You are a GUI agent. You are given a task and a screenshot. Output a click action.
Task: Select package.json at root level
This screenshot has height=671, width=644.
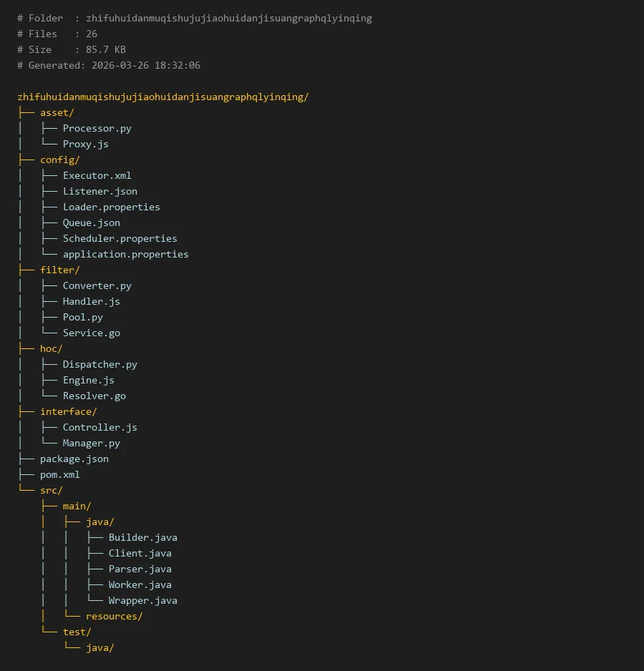[74, 459]
